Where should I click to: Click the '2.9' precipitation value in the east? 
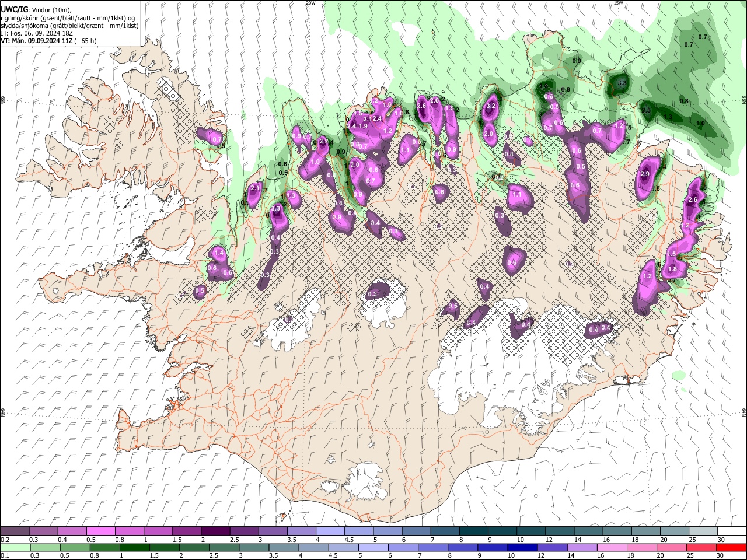(645, 174)
